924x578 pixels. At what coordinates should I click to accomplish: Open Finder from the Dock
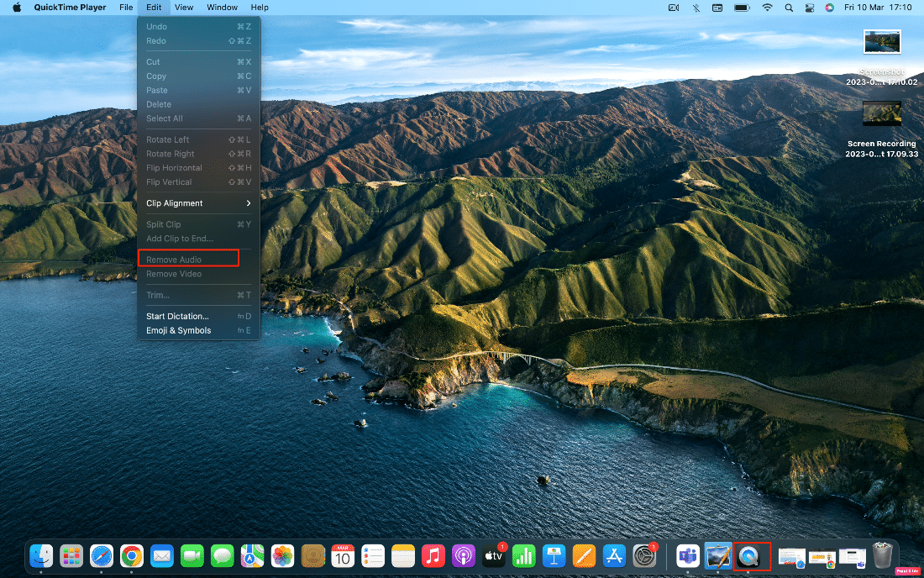[x=41, y=555]
